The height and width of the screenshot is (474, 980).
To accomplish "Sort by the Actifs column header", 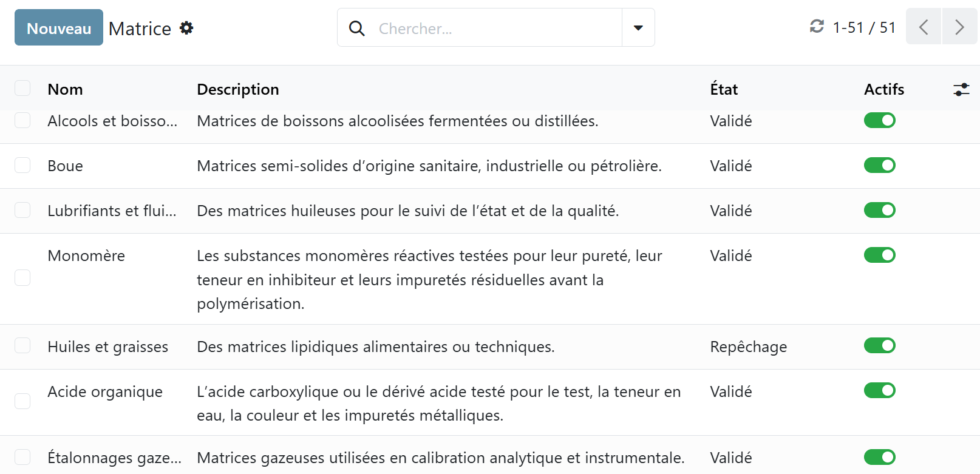I will pos(883,90).
